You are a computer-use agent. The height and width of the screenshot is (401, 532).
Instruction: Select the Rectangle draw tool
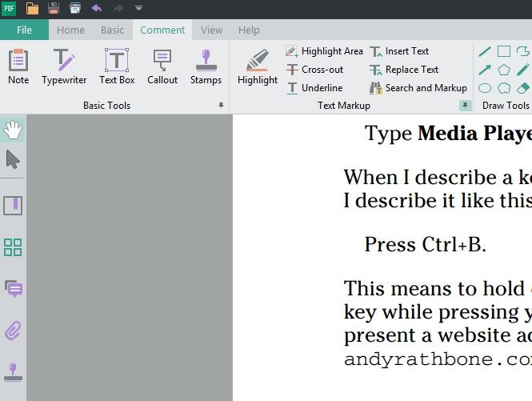tap(503, 51)
